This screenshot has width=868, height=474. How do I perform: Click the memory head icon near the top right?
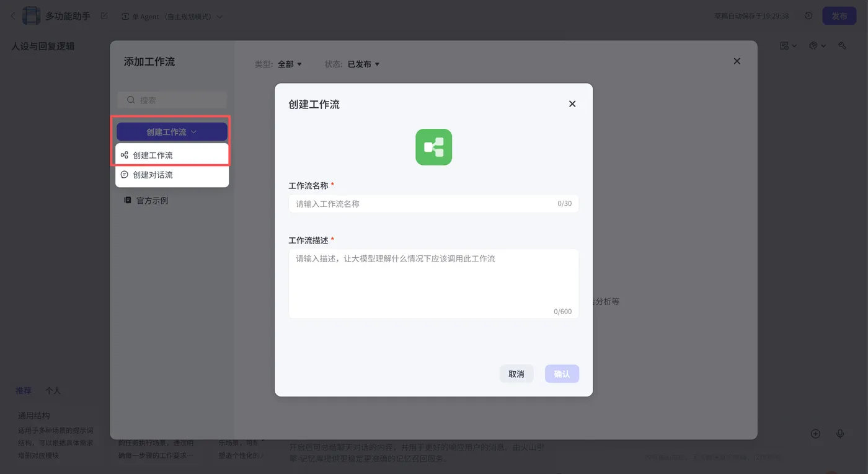[812, 46]
